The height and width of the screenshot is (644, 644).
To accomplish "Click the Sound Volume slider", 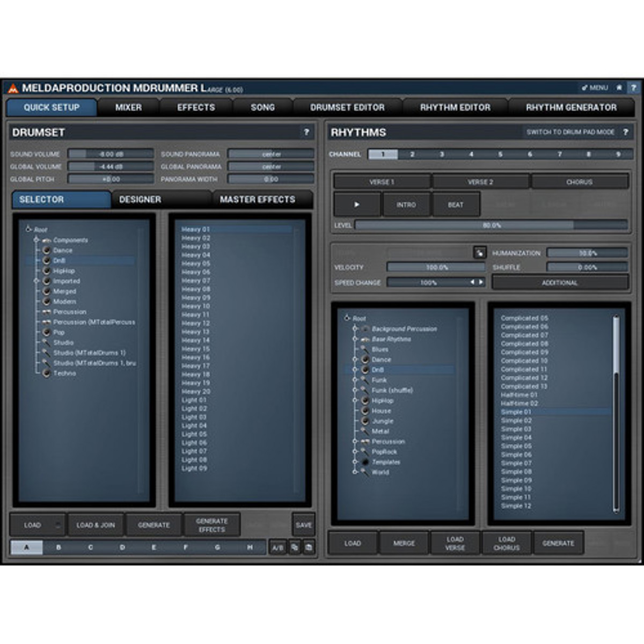I will pos(111,154).
